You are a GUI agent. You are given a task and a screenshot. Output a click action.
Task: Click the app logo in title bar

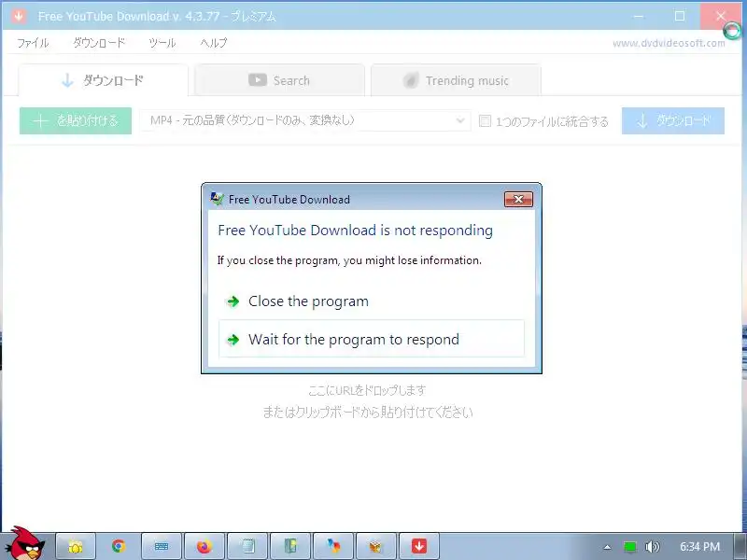click(19, 16)
